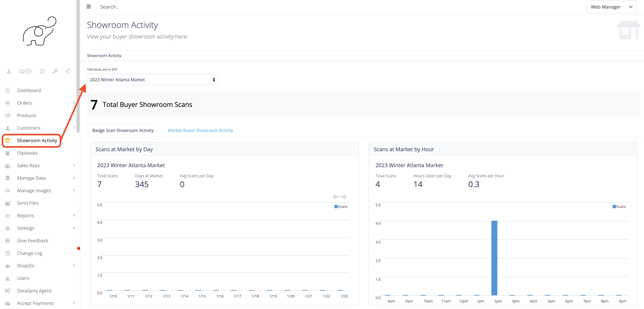Viewport: 644px width, 309px height.
Task: Expand the Reports submenu chevron
Action: 74,215
